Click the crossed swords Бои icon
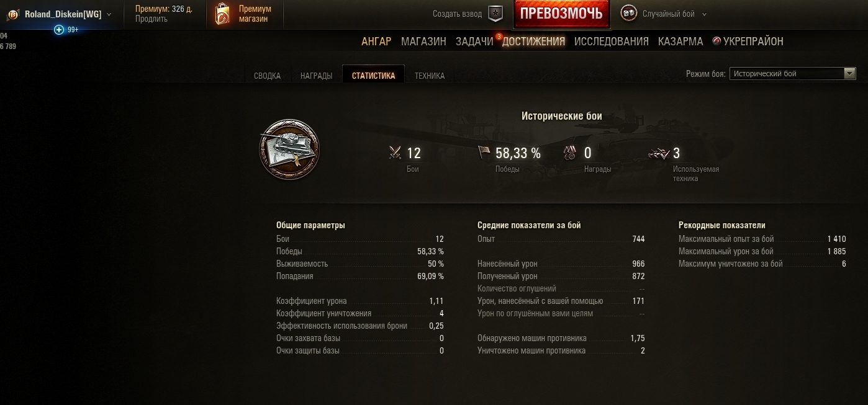Viewport: 868px width, 405px height. 396,153
